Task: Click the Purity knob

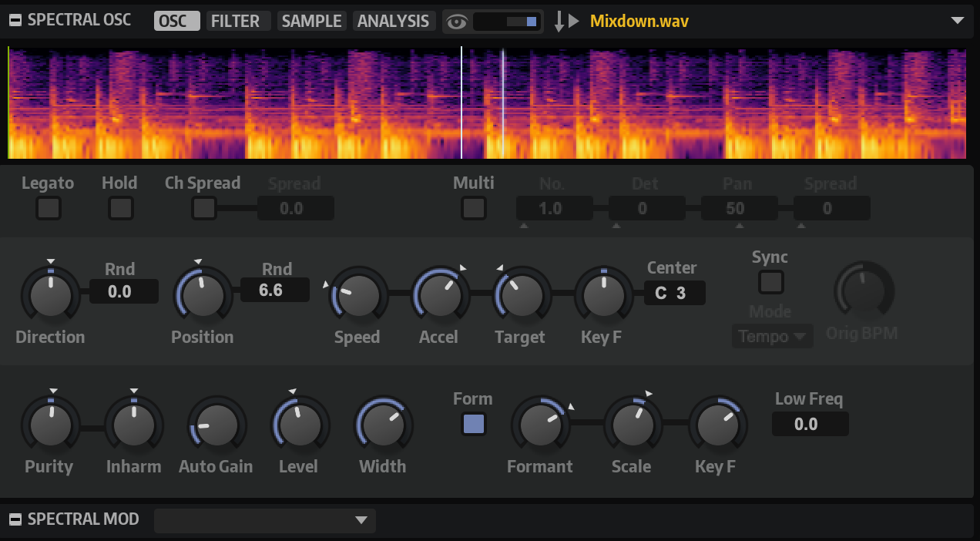Action: (x=50, y=425)
